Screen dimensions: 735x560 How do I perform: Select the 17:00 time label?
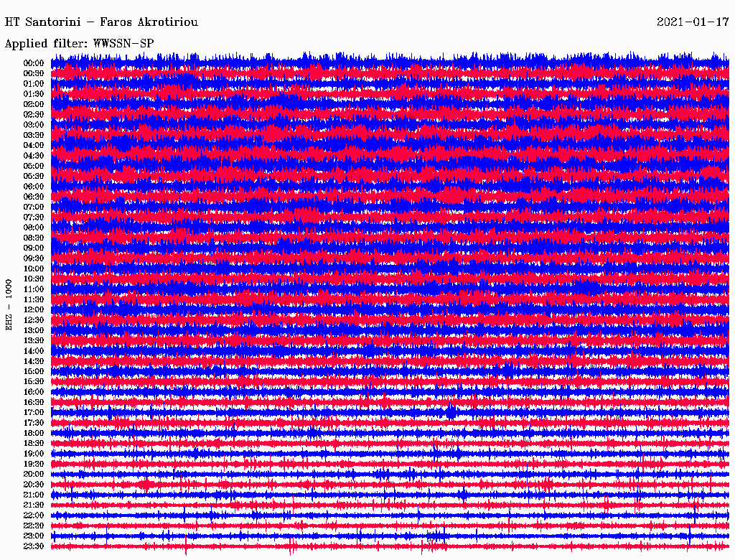click(34, 412)
